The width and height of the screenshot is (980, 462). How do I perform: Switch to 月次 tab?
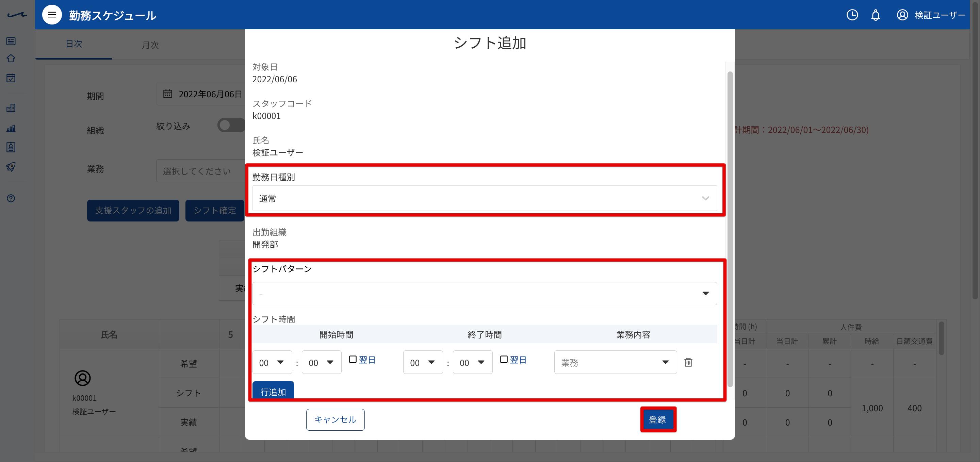pyautogui.click(x=150, y=45)
